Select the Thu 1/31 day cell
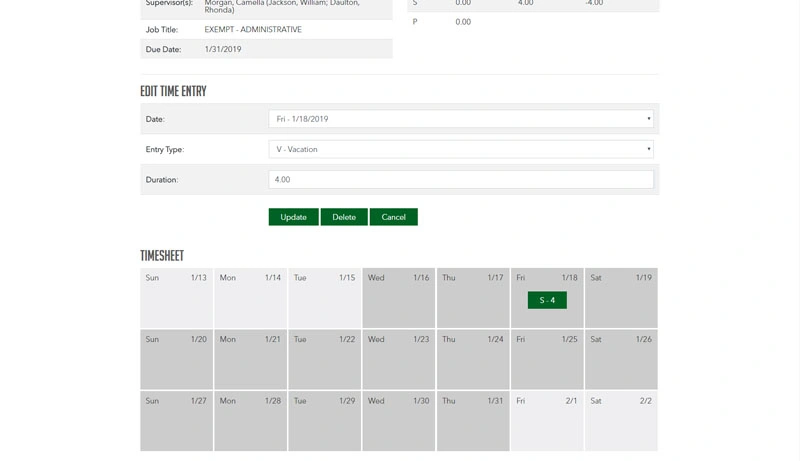This screenshot has width=800, height=461. coord(473,421)
